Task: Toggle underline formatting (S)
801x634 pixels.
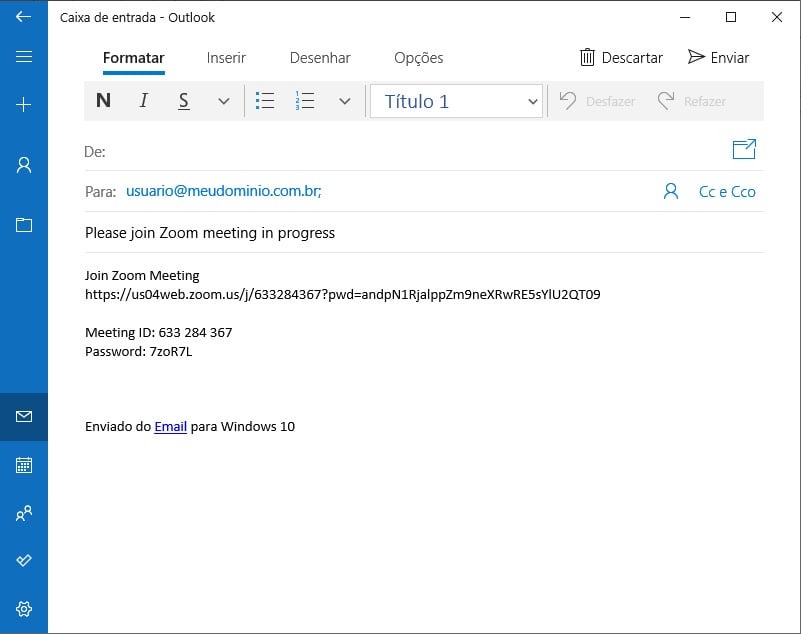Action: tap(184, 101)
